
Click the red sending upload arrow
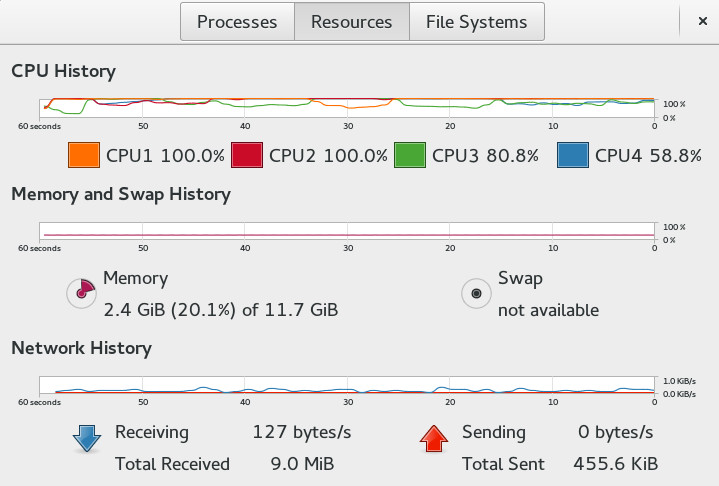pyautogui.click(x=433, y=438)
